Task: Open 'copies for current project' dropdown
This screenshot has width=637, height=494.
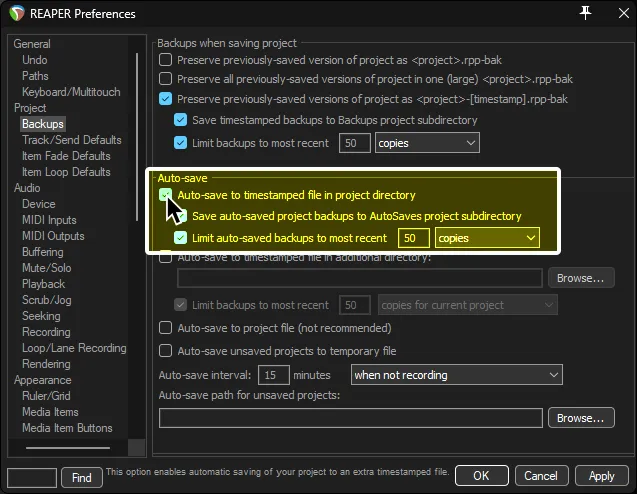Action: (x=468, y=305)
